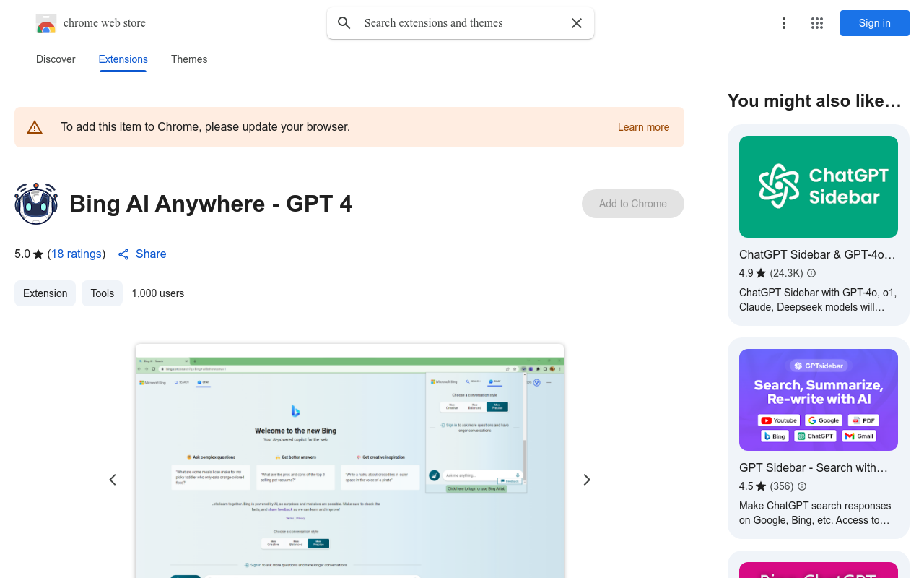Select the Tools category chip
Viewport: 924px width, 578px height.
pos(102,293)
